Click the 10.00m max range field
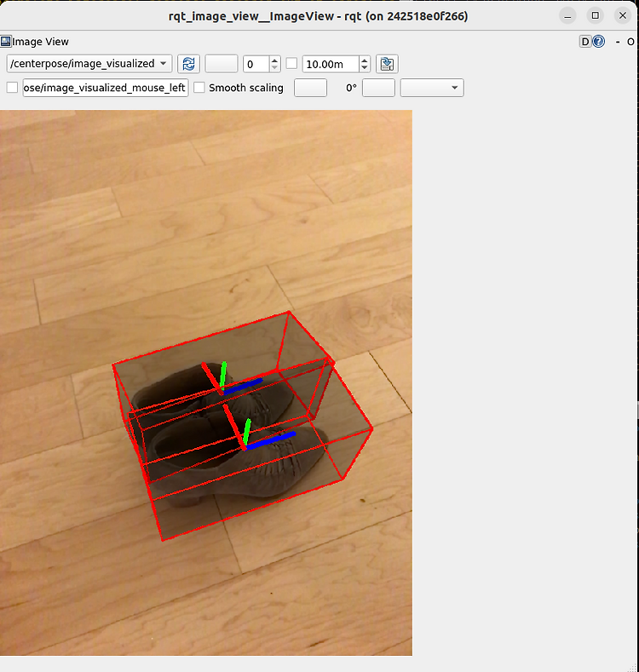The height and width of the screenshot is (672, 639). pos(331,64)
